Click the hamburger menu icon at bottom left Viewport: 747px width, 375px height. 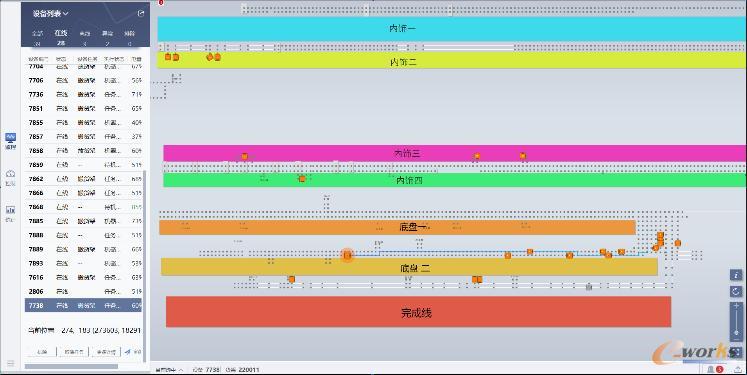pyautogui.click(x=10, y=363)
